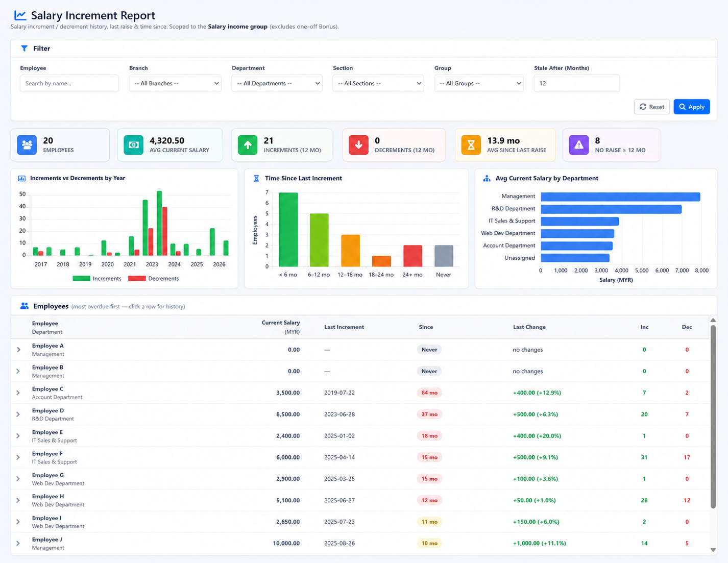Screen dimensions: 728x563
Task: Expand Employee J row chevron
Action: tap(18, 543)
